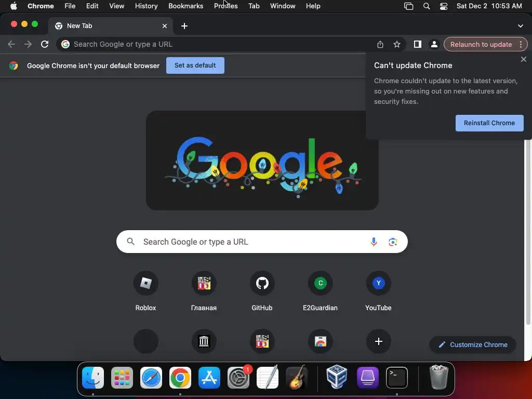
Task: Bookmark this tab with star icon
Action: coord(396,44)
